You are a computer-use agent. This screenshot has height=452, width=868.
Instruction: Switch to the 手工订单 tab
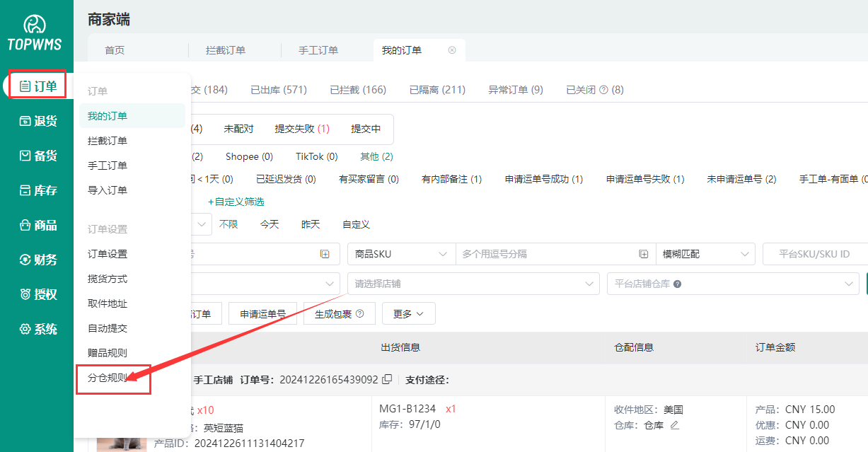pos(318,50)
